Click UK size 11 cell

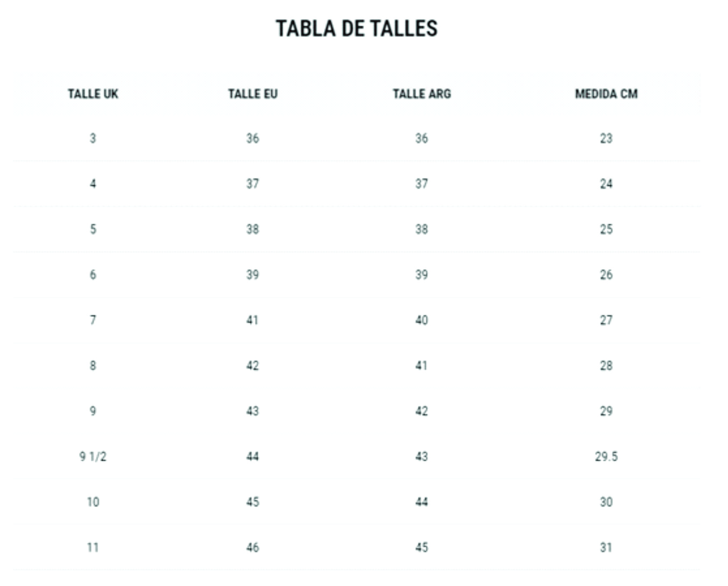point(93,548)
